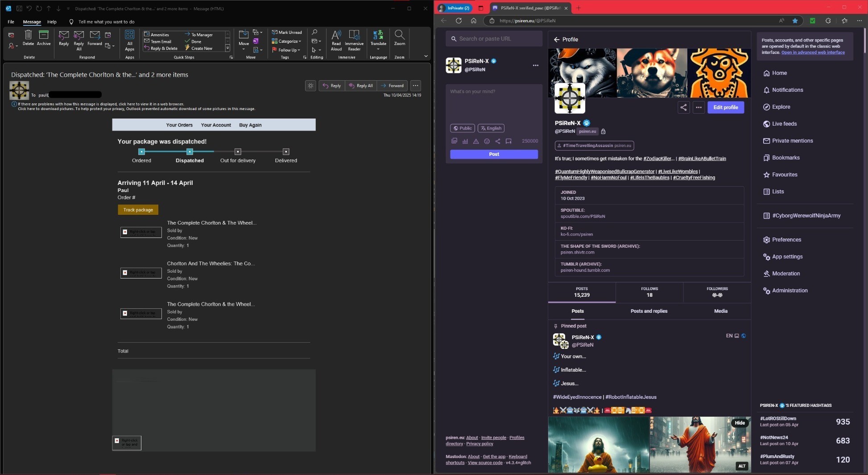Open the Your Orders link in the email
The width and height of the screenshot is (868, 475).
pyautogui.click(x=179, y=125)
